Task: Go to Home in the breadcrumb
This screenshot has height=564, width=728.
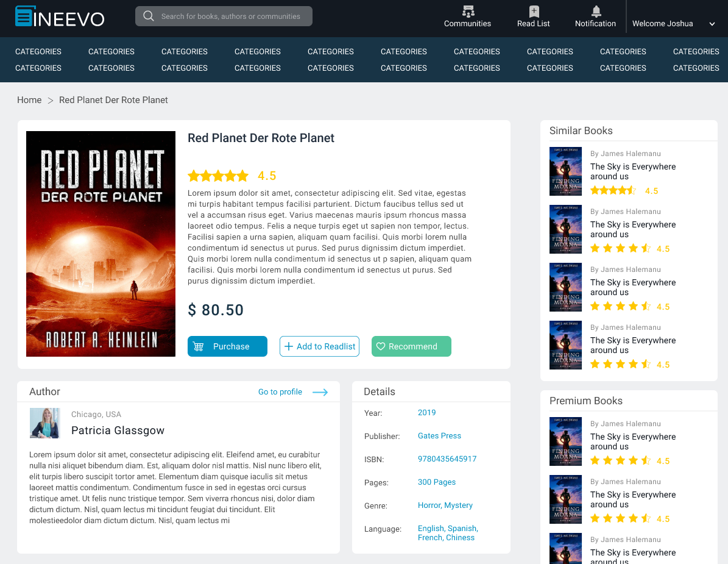Action: pos(29,100)
